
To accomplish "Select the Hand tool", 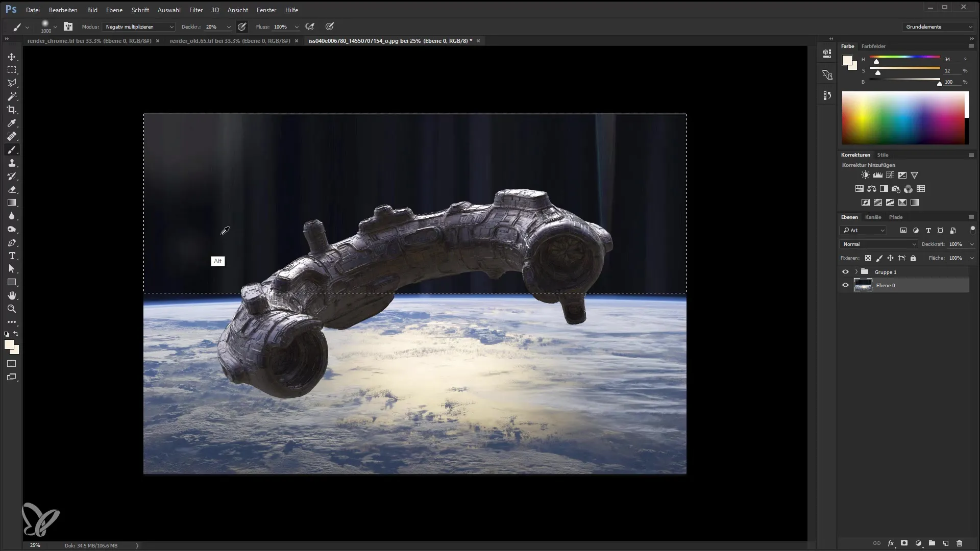I will (12, 295).
